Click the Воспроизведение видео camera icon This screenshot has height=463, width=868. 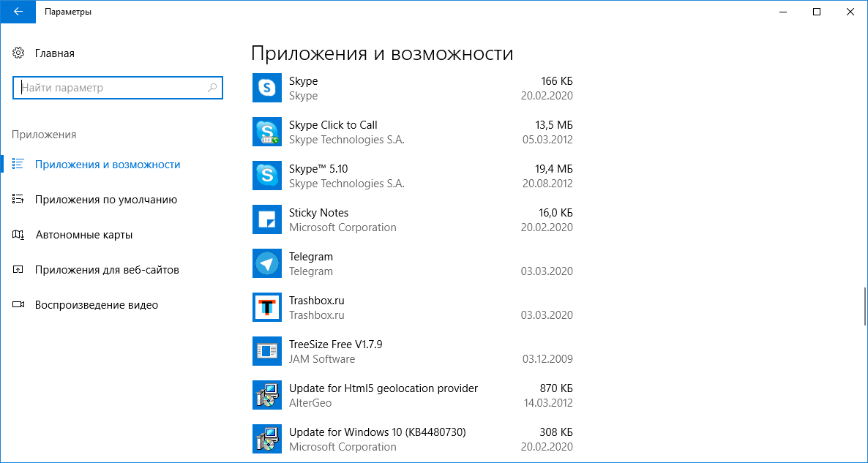pos(18,305)
